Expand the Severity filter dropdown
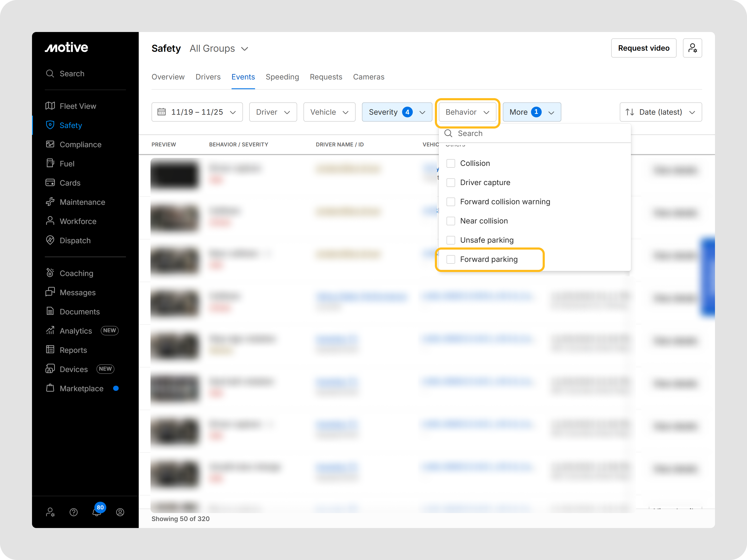The image size is (747, 560). coord(397,112)
